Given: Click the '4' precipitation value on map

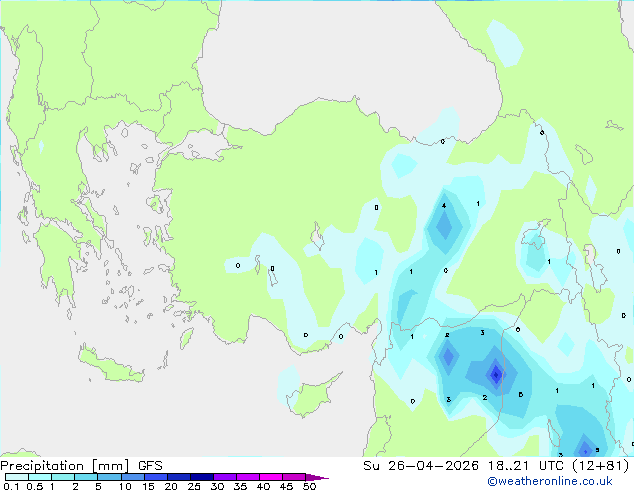Looking at the screenshot, I should coord(444,206).
